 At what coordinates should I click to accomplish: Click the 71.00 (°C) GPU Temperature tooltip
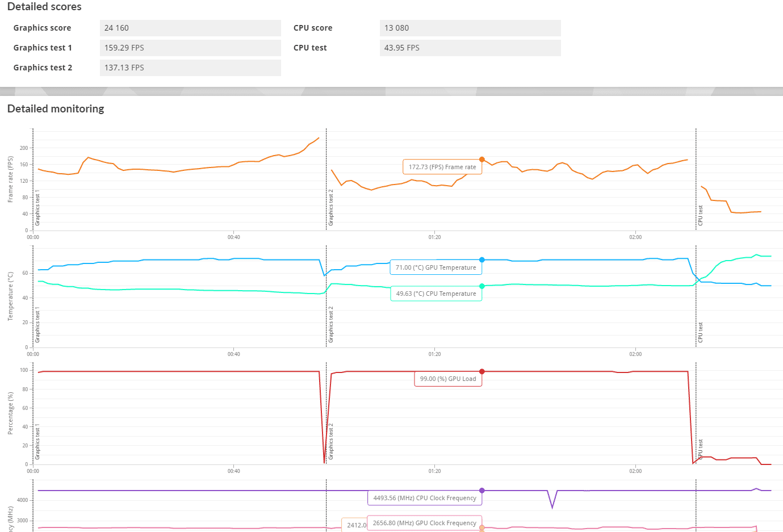(436, 267)
